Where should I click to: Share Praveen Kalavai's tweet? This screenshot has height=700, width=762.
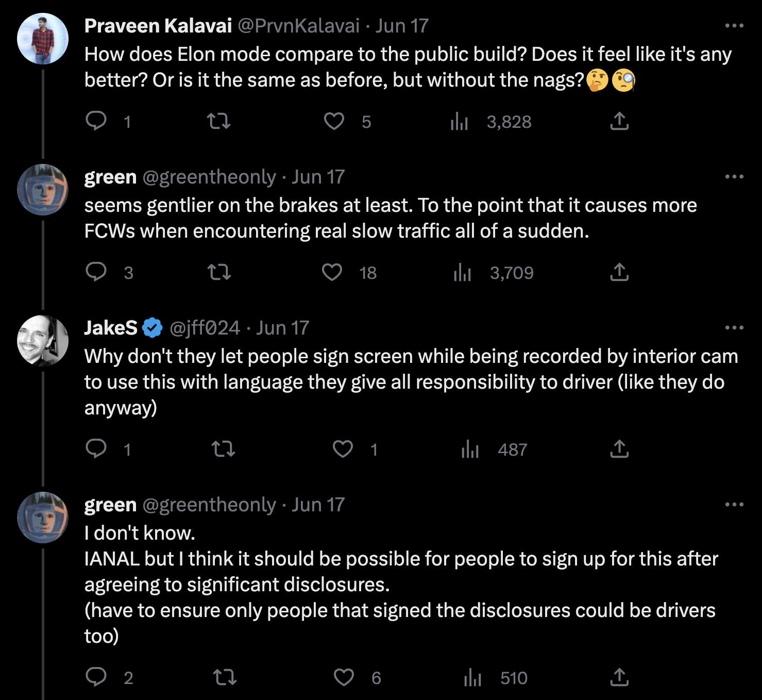point(619,121)
